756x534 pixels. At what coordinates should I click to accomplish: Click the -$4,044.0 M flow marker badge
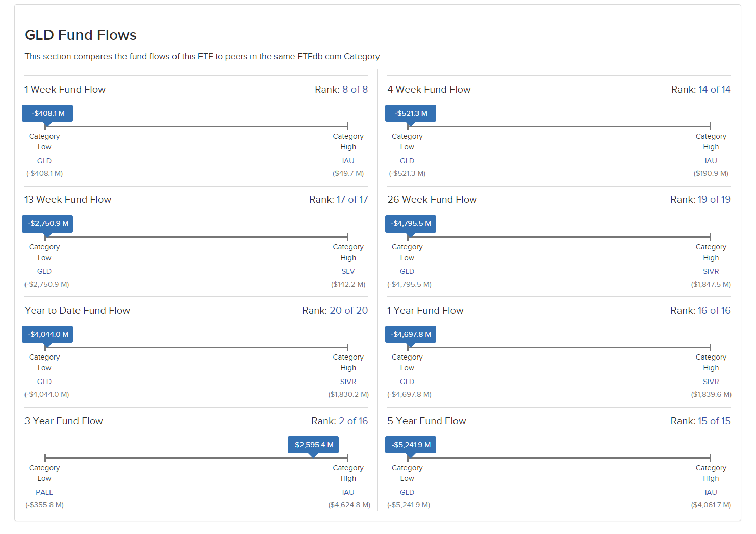47,334
